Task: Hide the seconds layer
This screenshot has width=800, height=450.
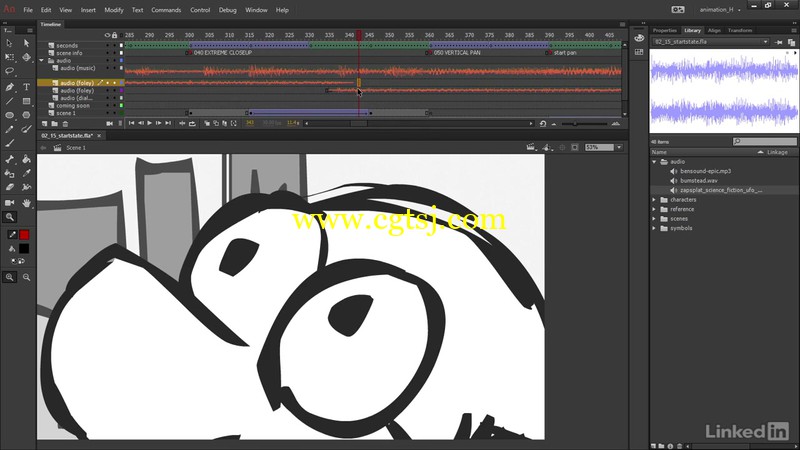Action: click(107, 45)
